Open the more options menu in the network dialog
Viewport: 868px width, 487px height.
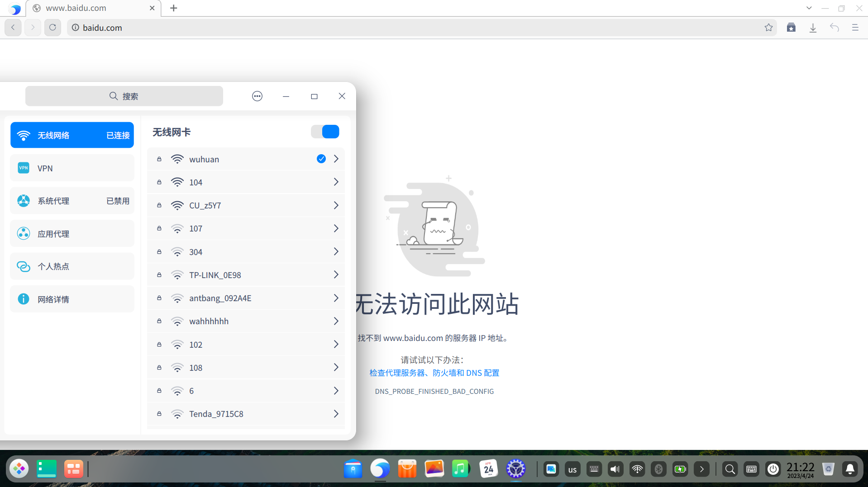coord(257,96)
